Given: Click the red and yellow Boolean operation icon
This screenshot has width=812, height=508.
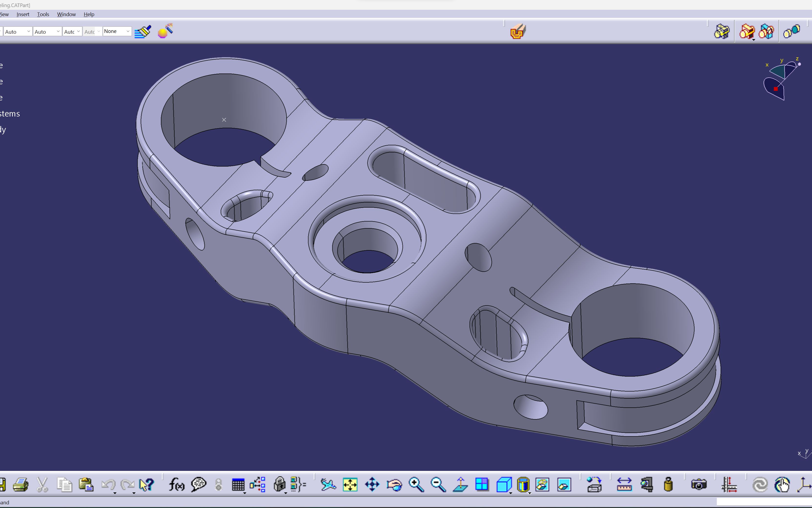Looking at the screenshot, I should point(747,31).
